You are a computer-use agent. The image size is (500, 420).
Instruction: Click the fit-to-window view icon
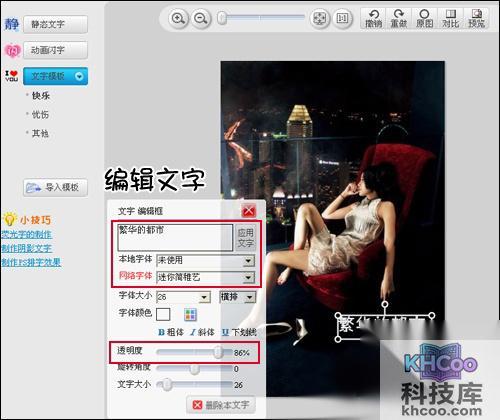320,18
